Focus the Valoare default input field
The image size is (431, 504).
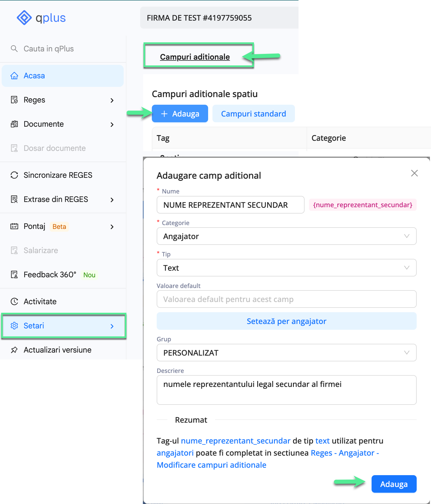[x=286, y=299]
